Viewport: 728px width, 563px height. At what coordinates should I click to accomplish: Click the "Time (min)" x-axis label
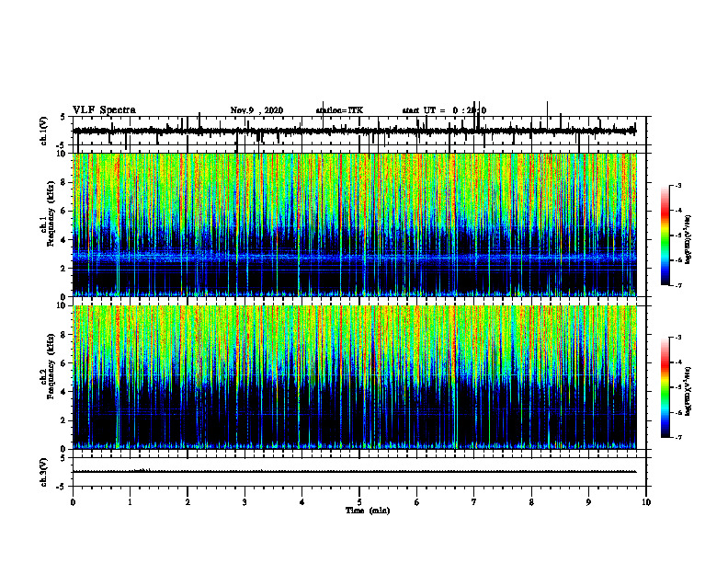368,511
